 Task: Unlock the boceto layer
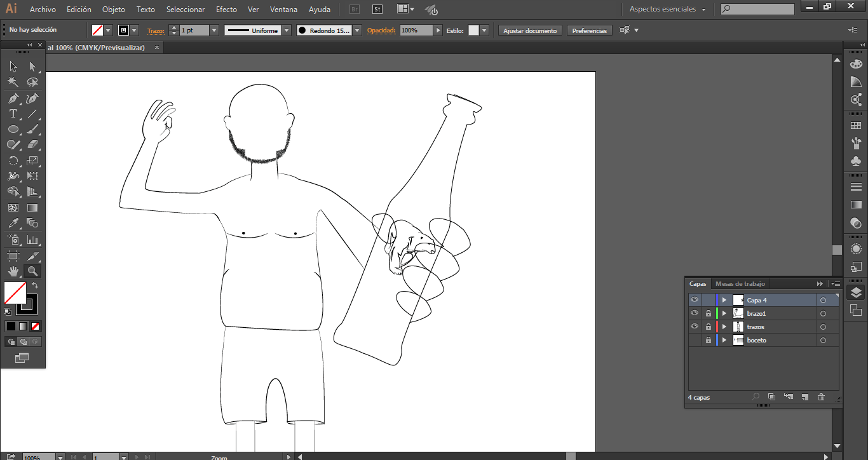[709, 340]
